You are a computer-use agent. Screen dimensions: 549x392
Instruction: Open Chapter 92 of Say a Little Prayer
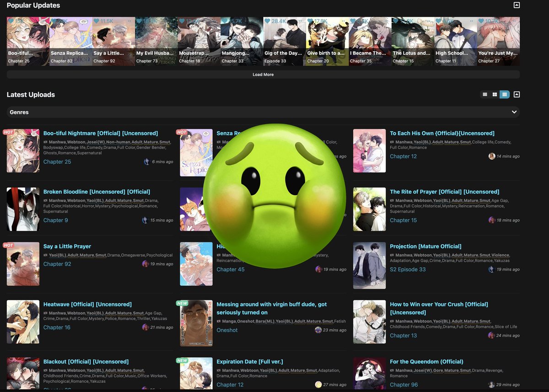point(57,264)
